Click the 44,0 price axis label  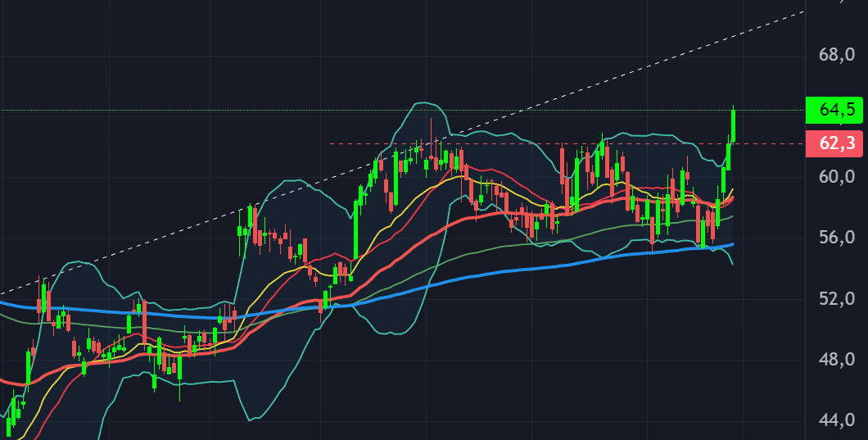[837, 420]
